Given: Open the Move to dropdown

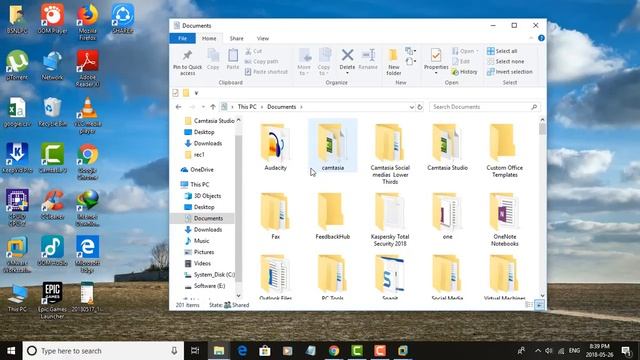Looking at the screenshot, I should [304, 62].
